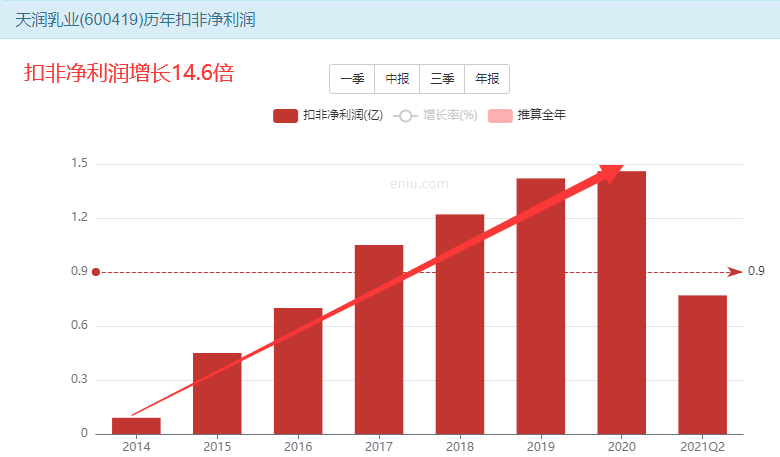Click the 天润乳业(600419)历年扣非净利润 header title
This screenshot has height=457, width=780.
135,20
